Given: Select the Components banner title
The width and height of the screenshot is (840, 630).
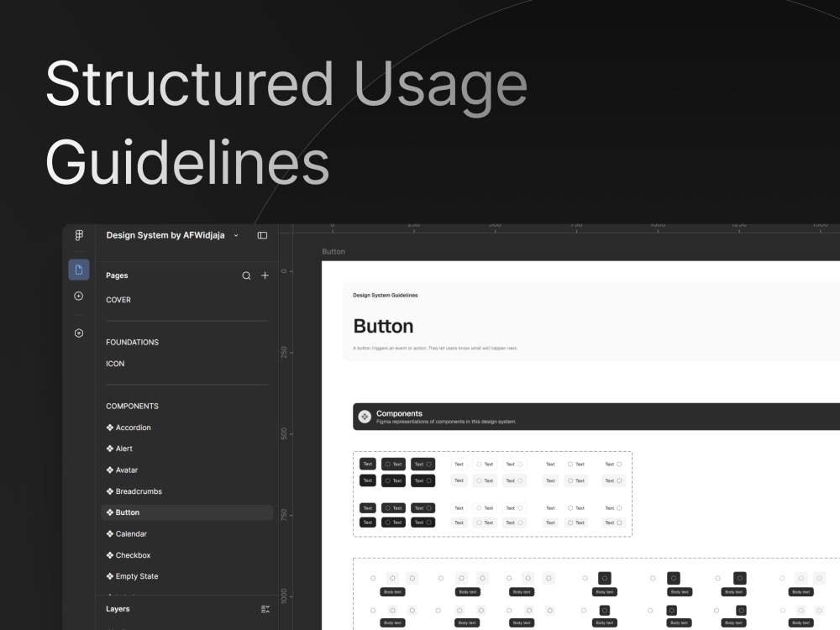Looking at the screenshot, I should tap(399, 413).
